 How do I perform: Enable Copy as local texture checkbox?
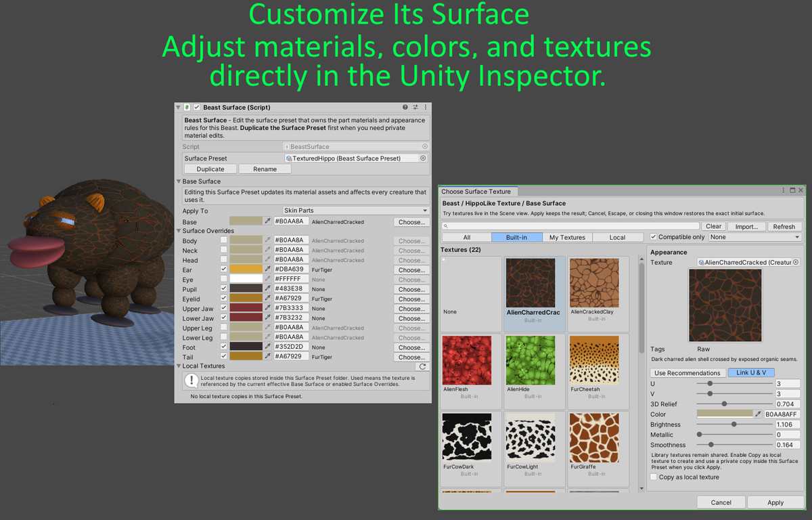654,477
